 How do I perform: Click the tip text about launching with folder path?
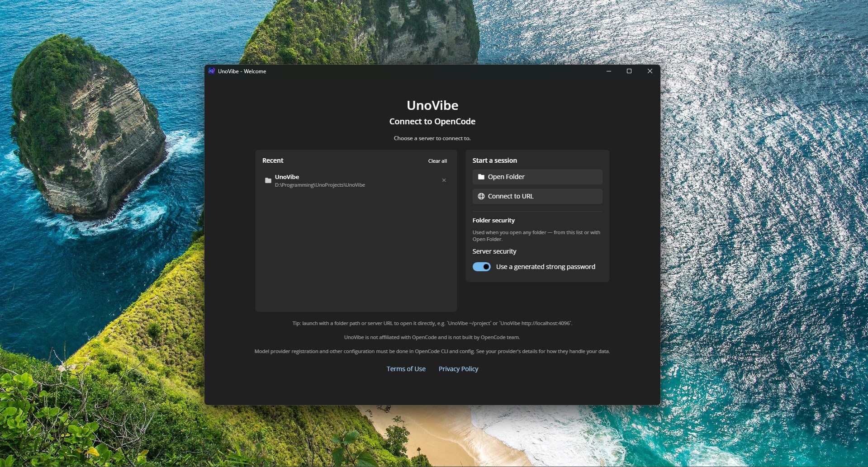tap(432, 323)
